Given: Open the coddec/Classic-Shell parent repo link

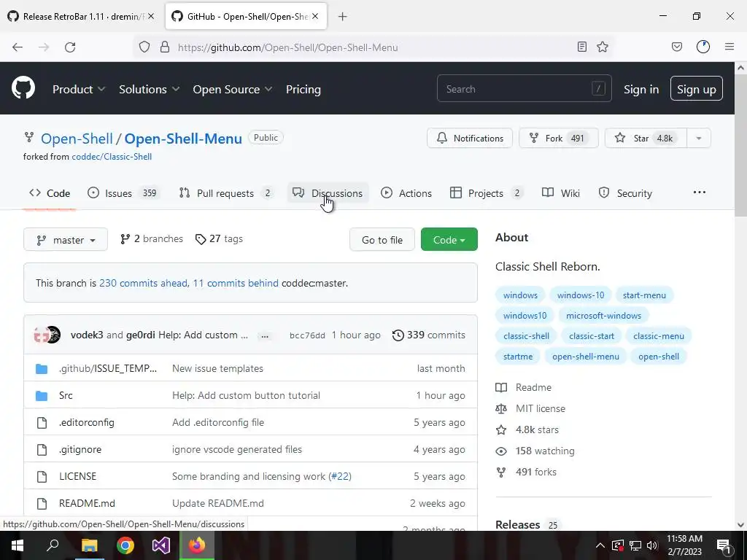Looking at the screenshot, I should click(x=112, y=157).
